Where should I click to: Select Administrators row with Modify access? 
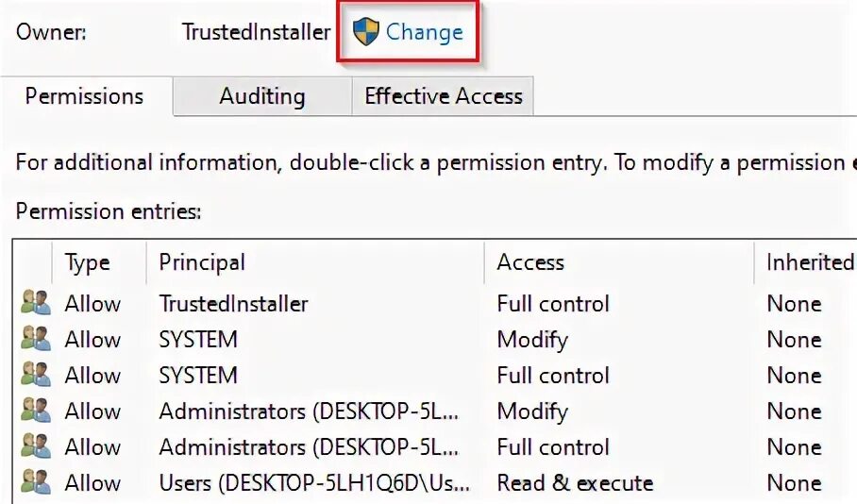tap(435, 412)
